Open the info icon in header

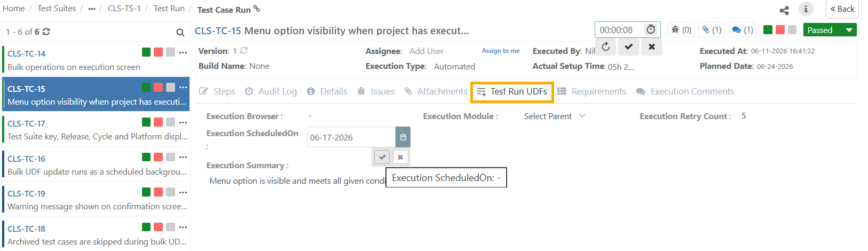point(806,9)
